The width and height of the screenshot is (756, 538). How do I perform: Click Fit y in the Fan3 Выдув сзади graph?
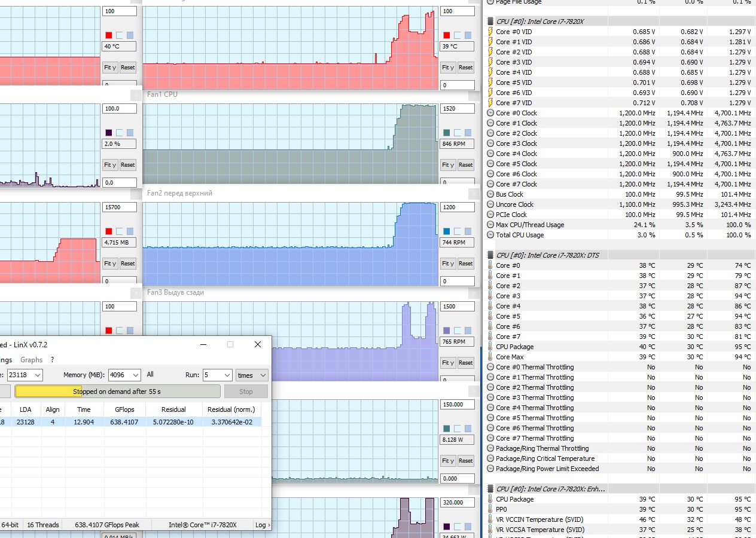pos(448,363)
